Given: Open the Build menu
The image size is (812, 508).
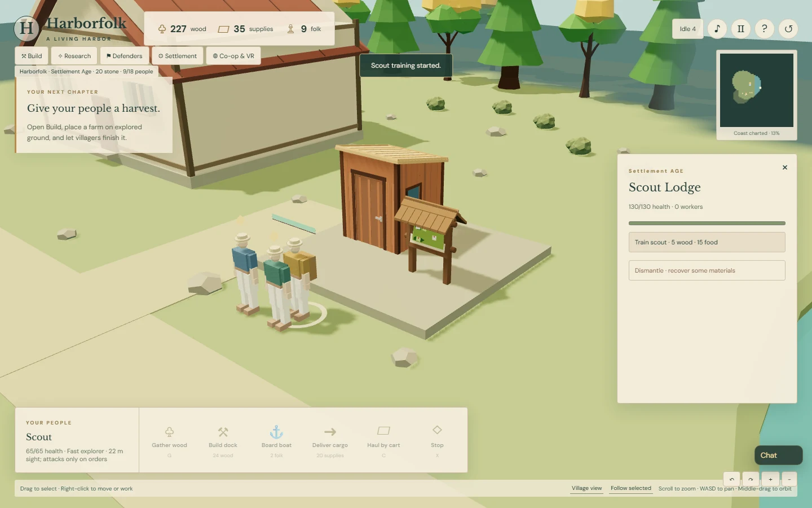Looking at the screenshot, I should [32, 56].
